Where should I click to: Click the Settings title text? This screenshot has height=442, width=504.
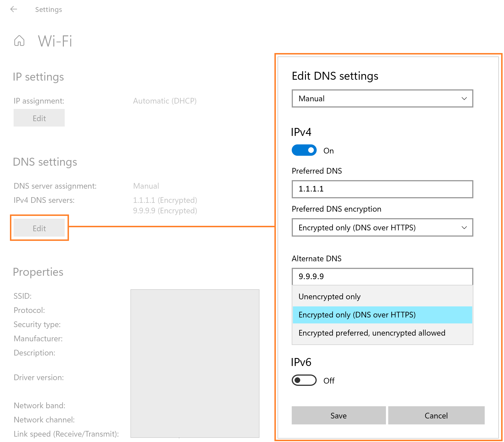[x=49, y=9]
